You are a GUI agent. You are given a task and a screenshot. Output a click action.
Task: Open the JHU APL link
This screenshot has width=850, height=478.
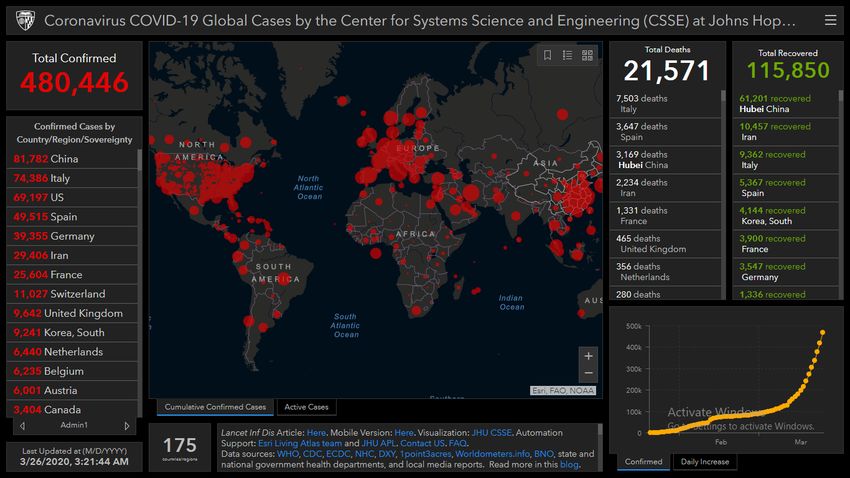click(x=379, y=443)
